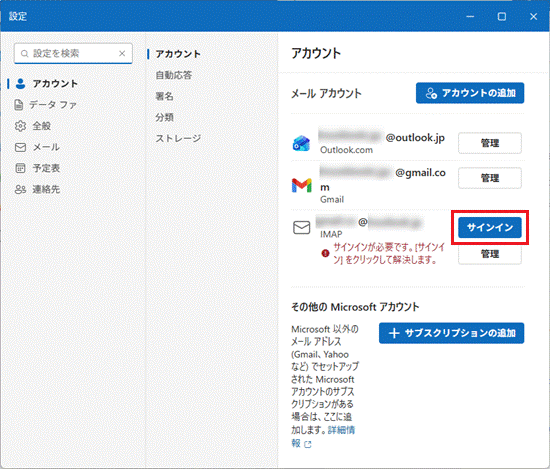Click the 設定 window title text

pos(18,16)
